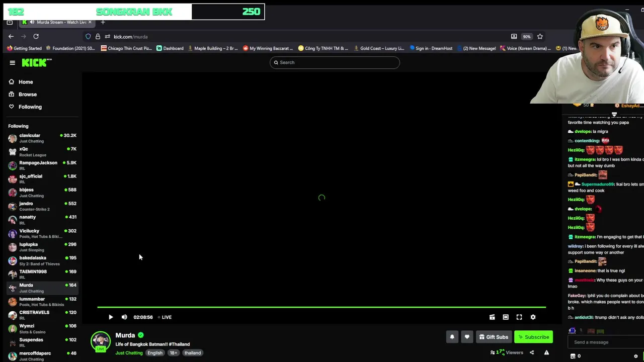Open TAEMIN1998 channel in sidebar

(x=43, y=274)
